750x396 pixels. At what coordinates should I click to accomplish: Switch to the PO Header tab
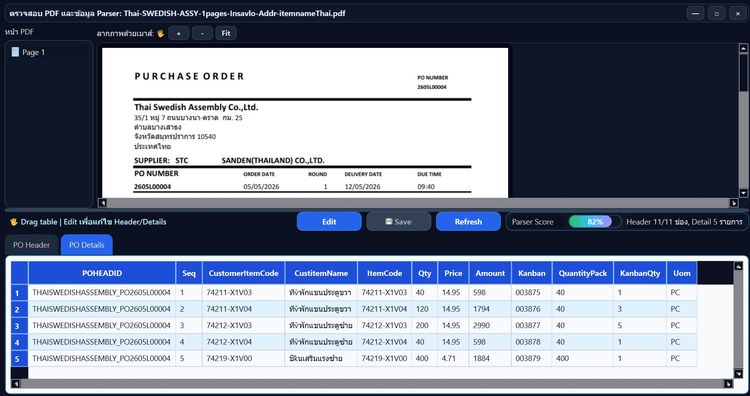pyautogui.click(x=32, y=245)
